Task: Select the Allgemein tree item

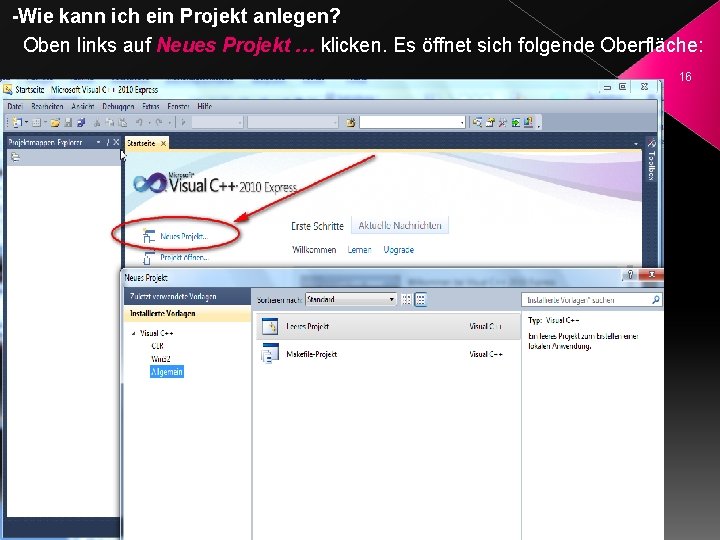Action: tap(167, 371)
